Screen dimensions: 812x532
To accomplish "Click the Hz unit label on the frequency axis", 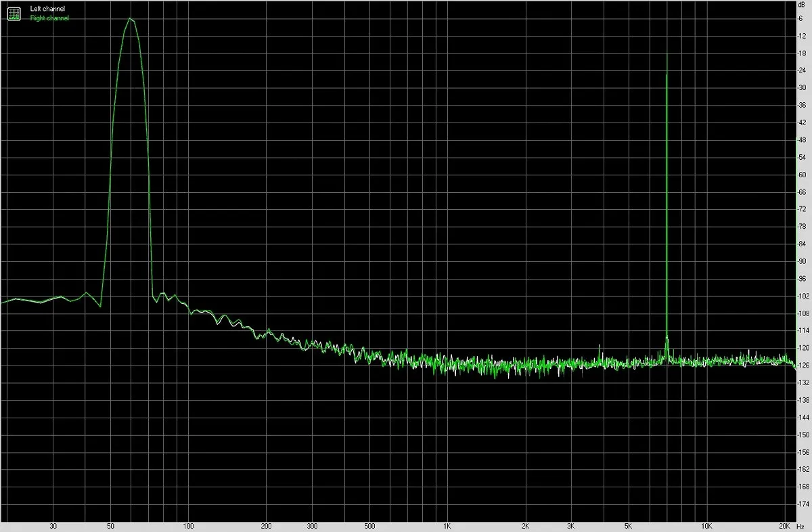I will (x=803, y=525).
